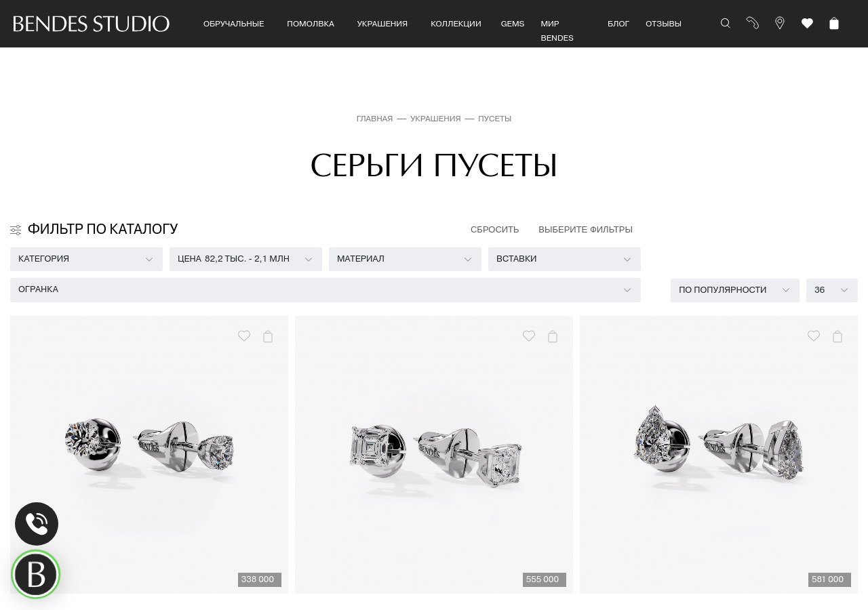Open the По популярности sort dropdown
The height and width of the screenshot is (610, 868).
pos(735,290)
